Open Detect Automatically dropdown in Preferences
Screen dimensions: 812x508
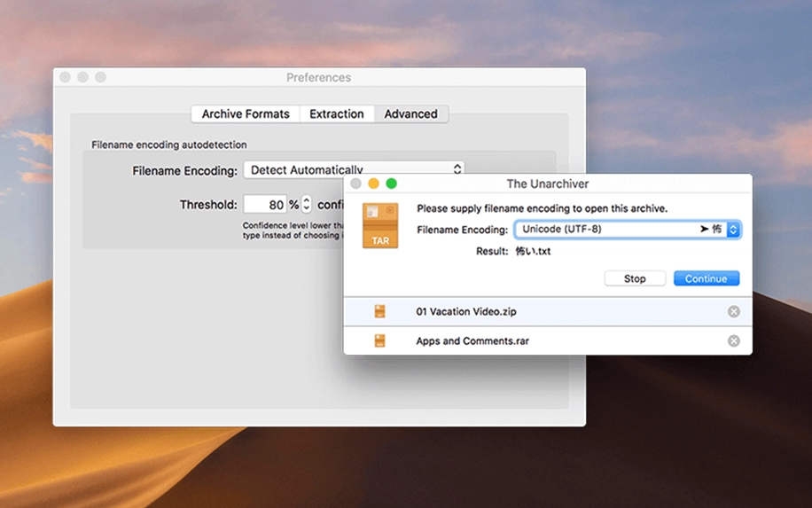pos(354,170)
